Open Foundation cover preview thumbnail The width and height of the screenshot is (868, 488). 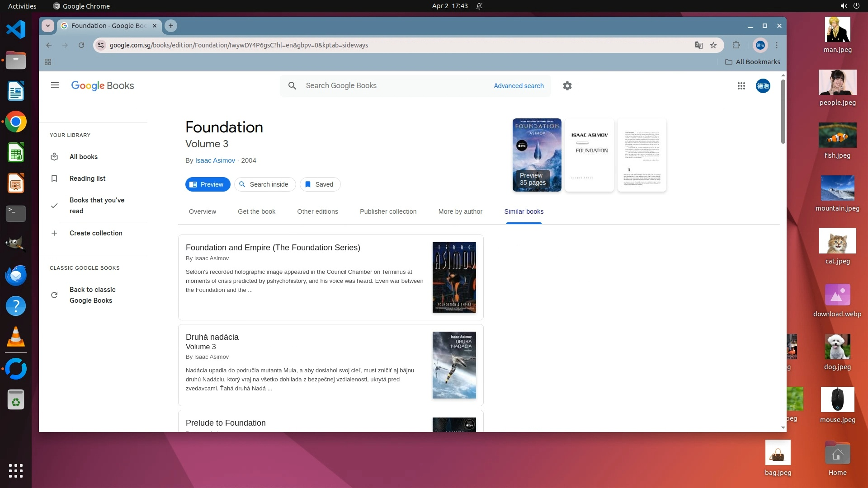tap(537, 155)
